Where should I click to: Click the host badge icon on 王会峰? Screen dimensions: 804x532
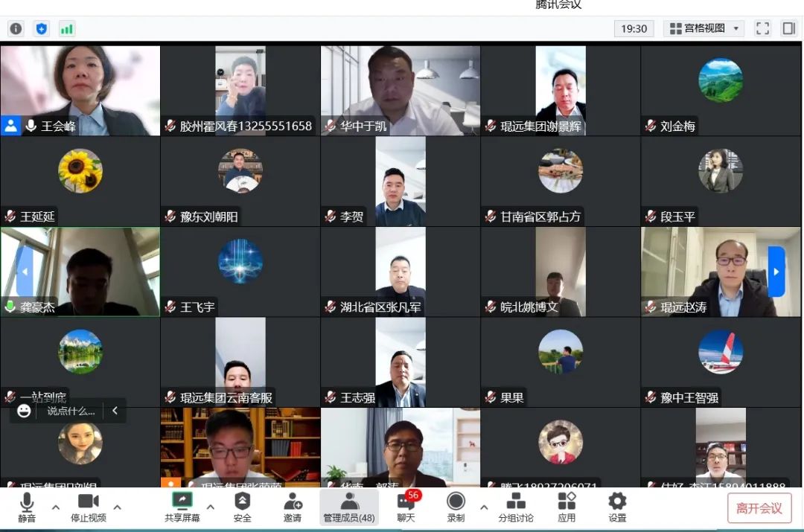pyautogui.click(x=10, y=126)
